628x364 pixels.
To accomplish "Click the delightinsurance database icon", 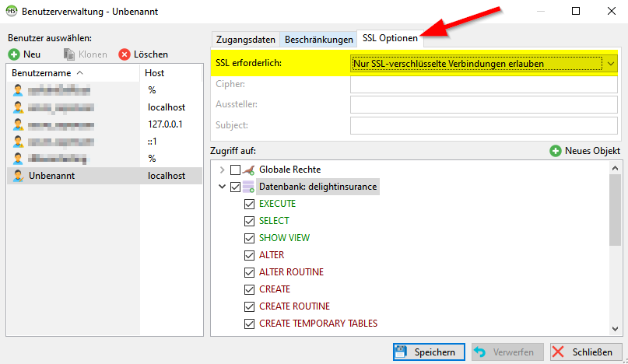I will [249, 187].
